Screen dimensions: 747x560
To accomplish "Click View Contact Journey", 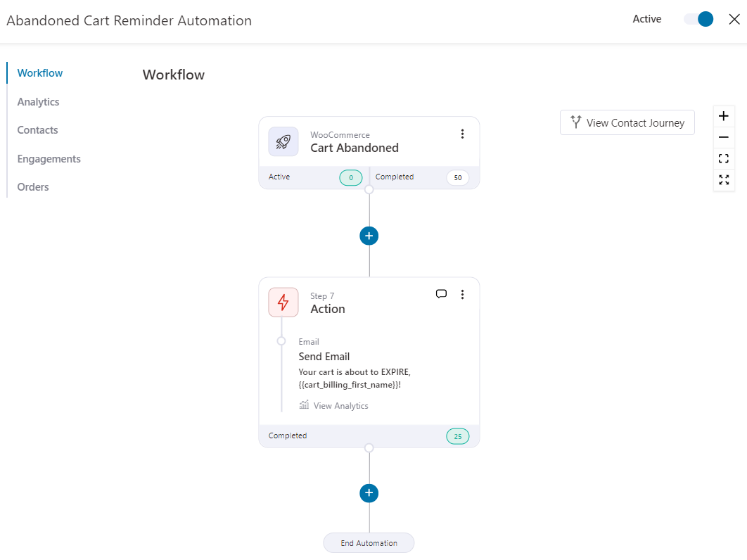I will click(x=627, y=122).
